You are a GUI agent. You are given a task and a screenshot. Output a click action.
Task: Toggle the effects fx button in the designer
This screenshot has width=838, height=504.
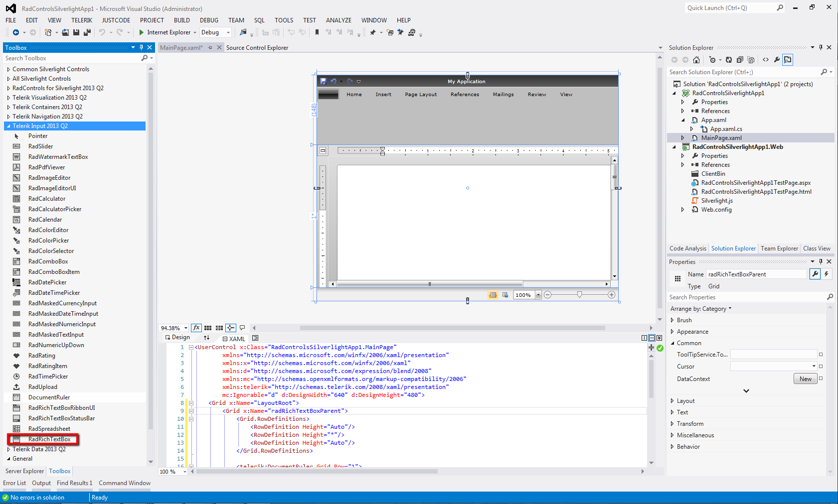pyautogui.click(x=196, y=328)
